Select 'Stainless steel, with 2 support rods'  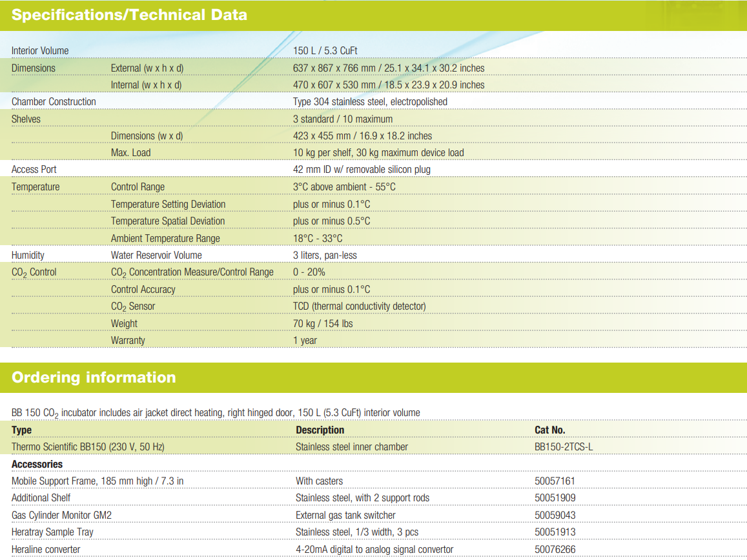pos(363,497)
